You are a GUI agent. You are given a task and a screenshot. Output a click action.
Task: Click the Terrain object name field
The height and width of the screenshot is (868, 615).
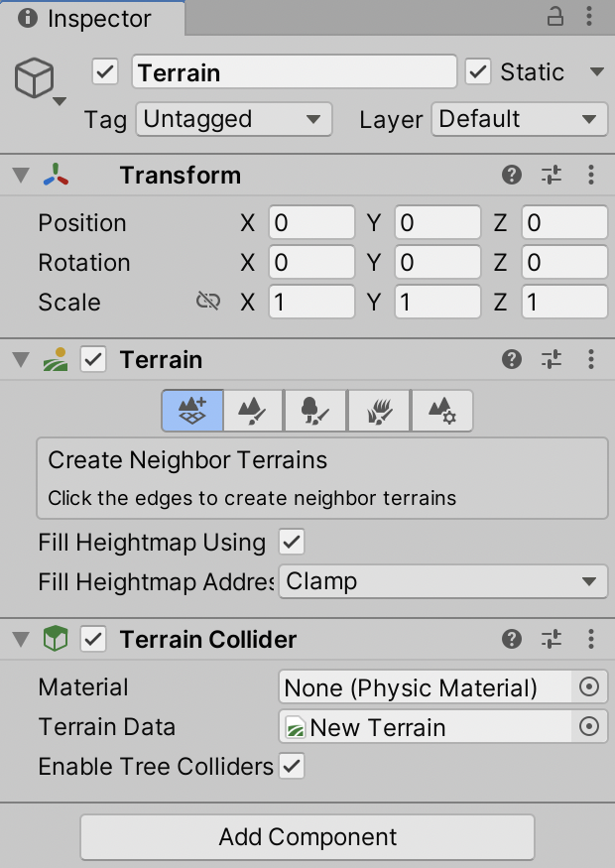[294, 72]
